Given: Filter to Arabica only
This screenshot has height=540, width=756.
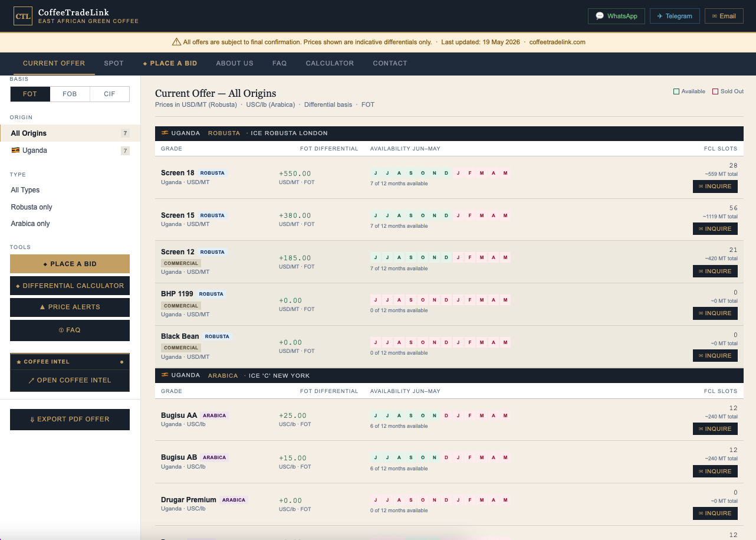Looking at the screenshot, I should click(x=70, y=224).
